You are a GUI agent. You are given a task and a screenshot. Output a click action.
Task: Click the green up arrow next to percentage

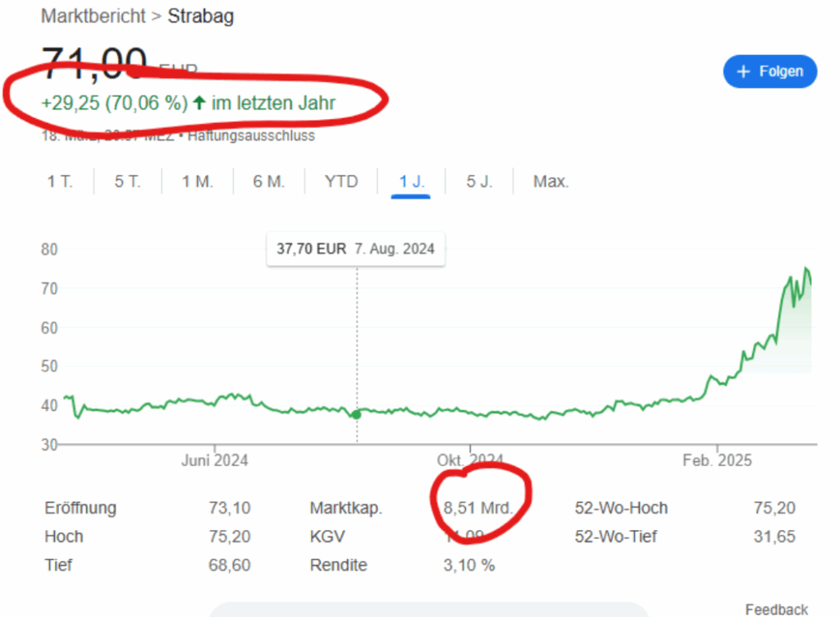[199, 103]
